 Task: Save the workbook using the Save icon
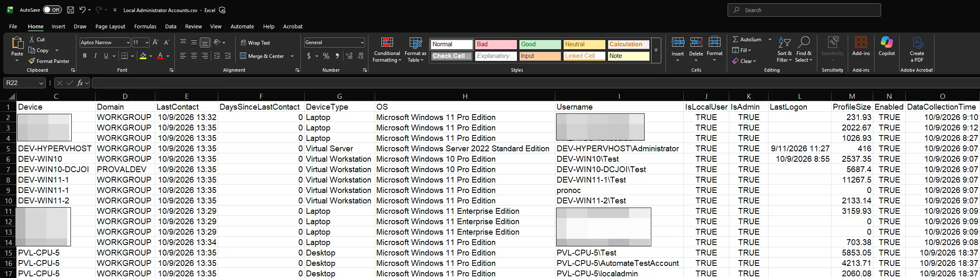click(x=71, y=10)
